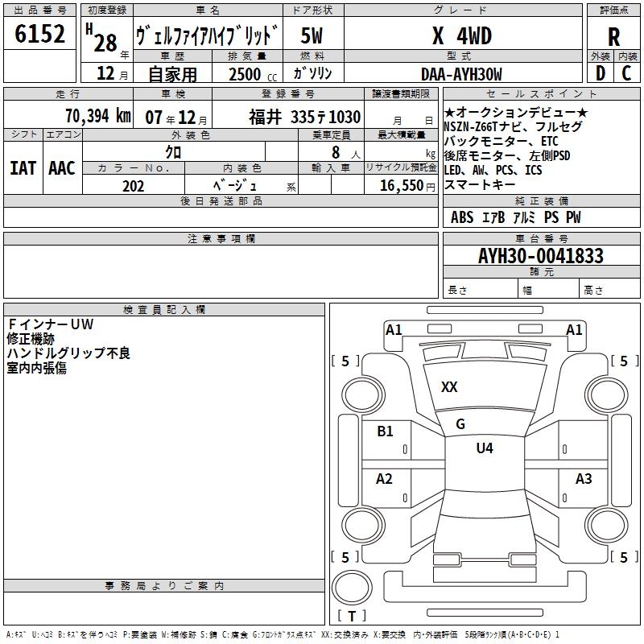Image resolution: width=644 pixels, height=644 pixels.
Task: Select chassis number AYH30-0041833
Action: click(x=540, y=257)
